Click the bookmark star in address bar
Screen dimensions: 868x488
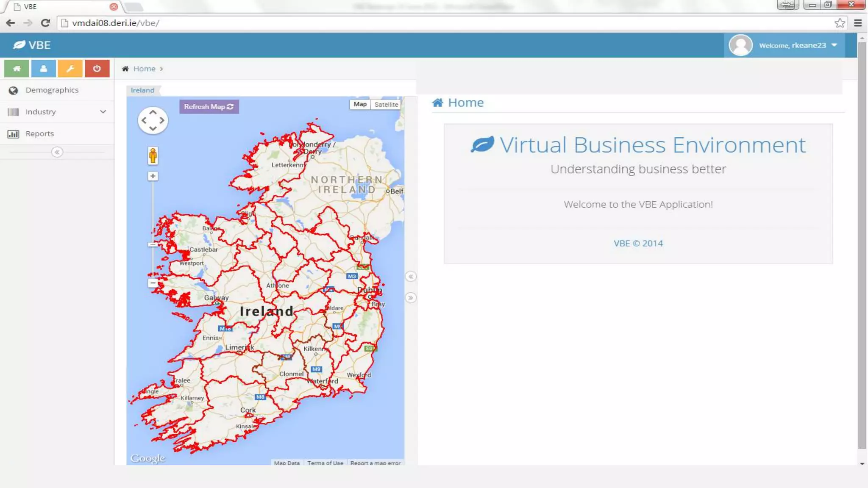point(840,23)
